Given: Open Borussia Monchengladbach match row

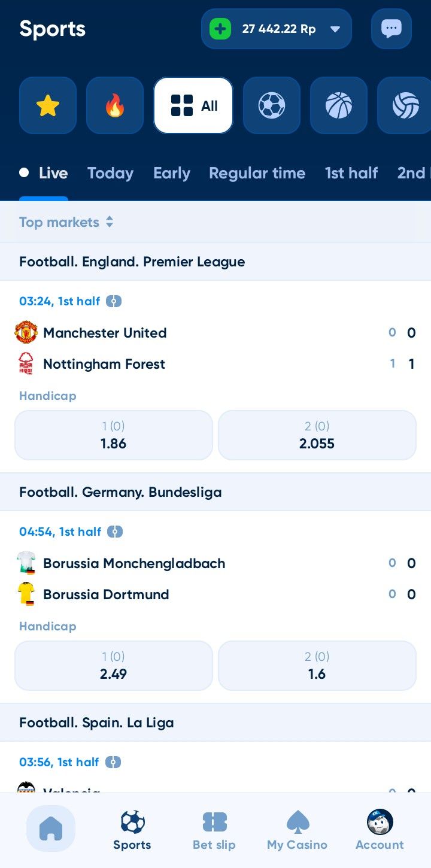Looking at the screenshot, I should 134,563.
